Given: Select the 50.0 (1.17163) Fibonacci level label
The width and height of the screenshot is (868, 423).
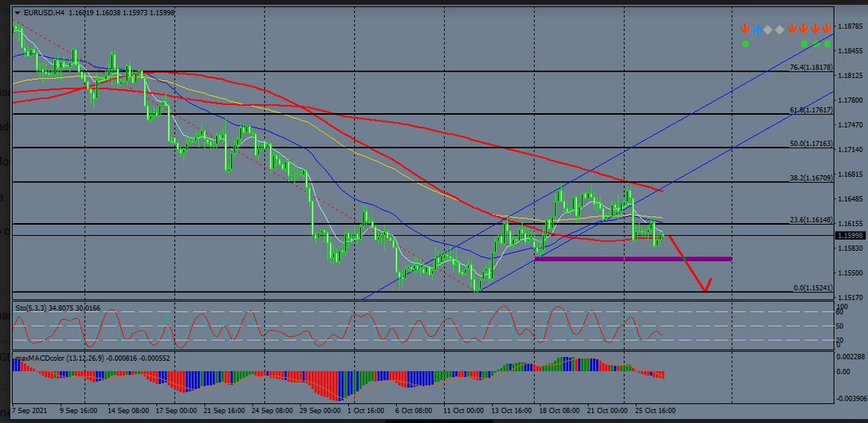Looking at the screenshot, I should point(811,144).
